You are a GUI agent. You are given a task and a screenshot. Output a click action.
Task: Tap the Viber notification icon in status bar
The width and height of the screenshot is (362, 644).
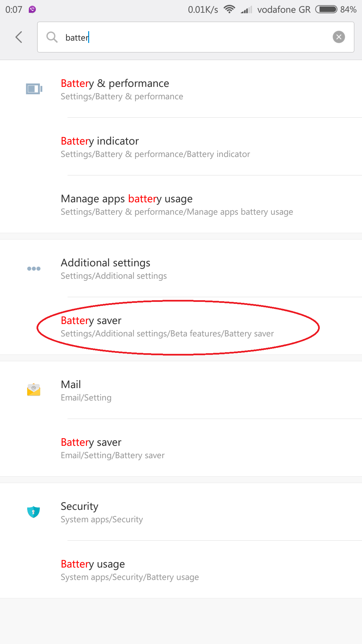point(32,9)
